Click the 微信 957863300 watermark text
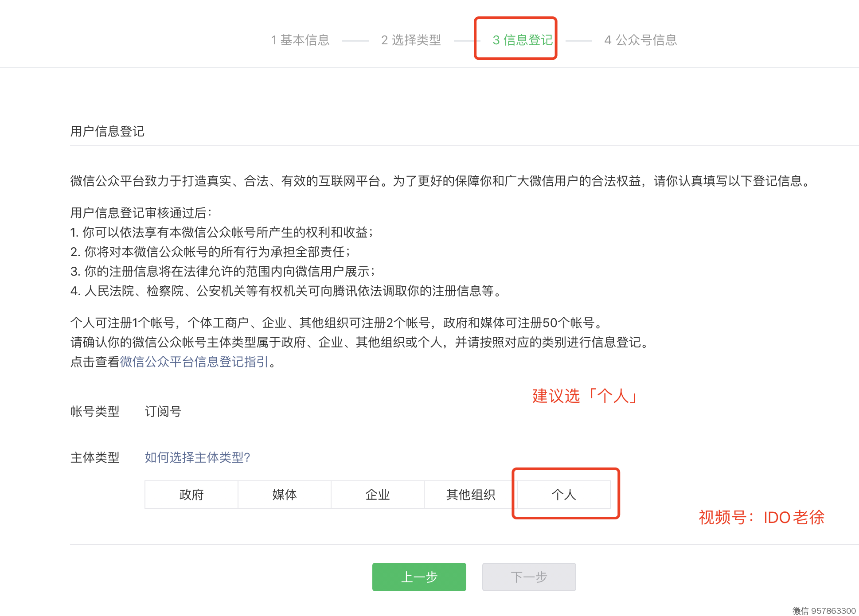 824,611
